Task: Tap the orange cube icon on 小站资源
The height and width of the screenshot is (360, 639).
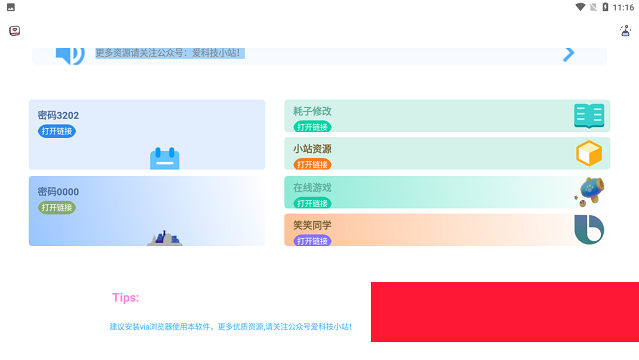Action: [589, 153]
